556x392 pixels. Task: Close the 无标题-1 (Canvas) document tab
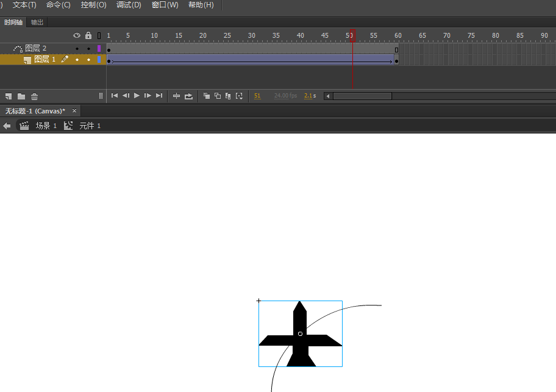(x=74, y=110)
